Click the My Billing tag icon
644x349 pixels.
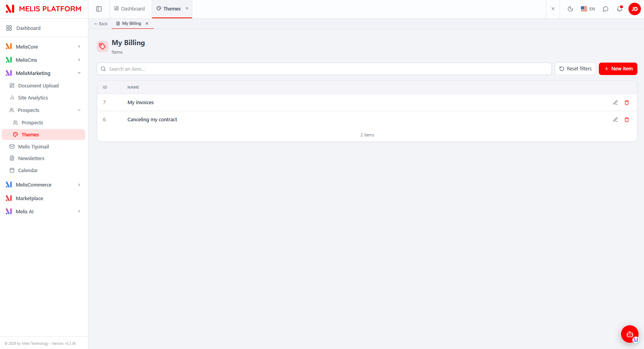[102, 47]
